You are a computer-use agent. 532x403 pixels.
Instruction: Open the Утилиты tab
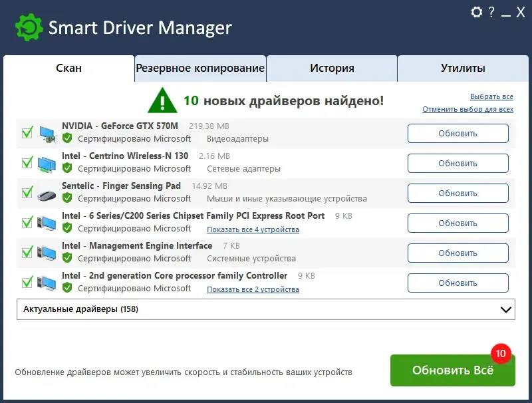tap(464, 67)
